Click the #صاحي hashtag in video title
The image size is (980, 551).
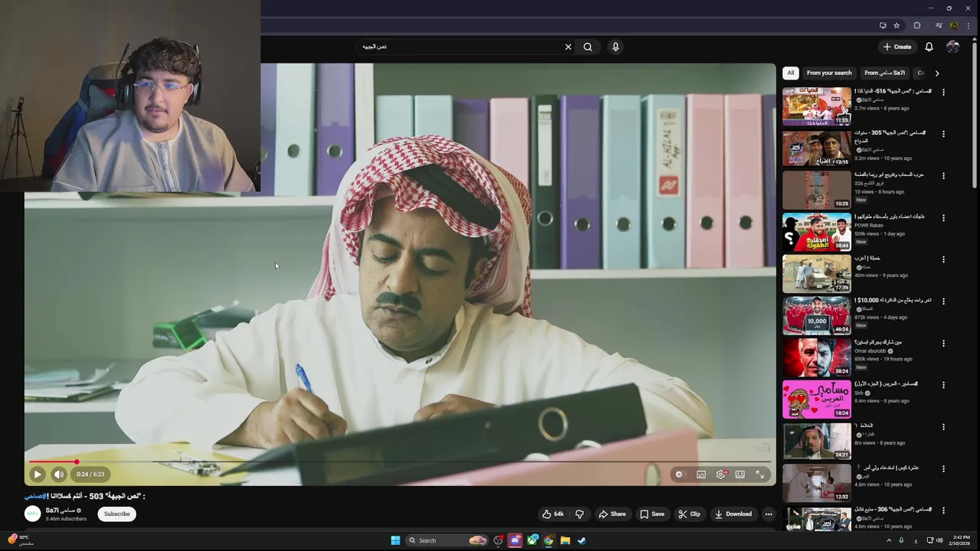point(35,496)
